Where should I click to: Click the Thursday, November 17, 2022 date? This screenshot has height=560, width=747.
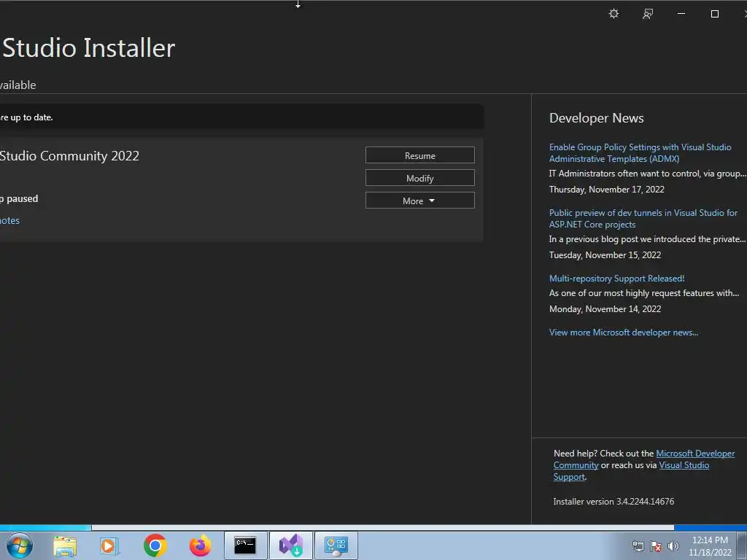tap(606, 190)
